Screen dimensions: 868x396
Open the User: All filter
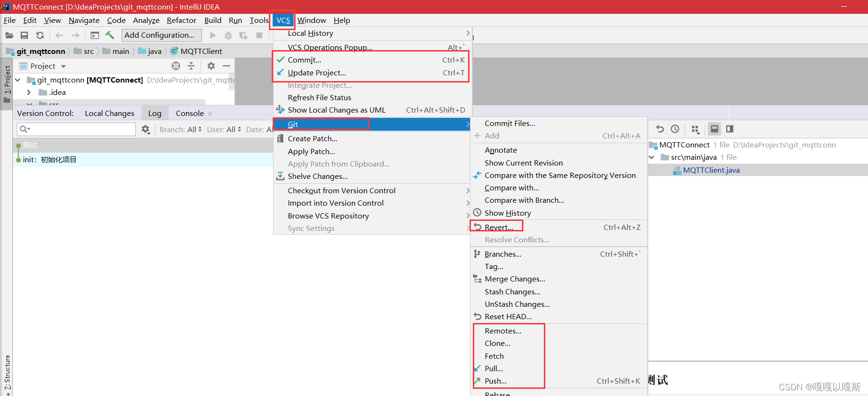(x=224, y=129)
